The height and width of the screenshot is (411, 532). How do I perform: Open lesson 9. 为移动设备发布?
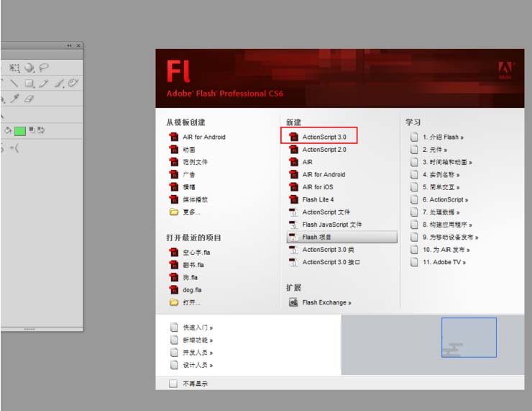(444, 237)
